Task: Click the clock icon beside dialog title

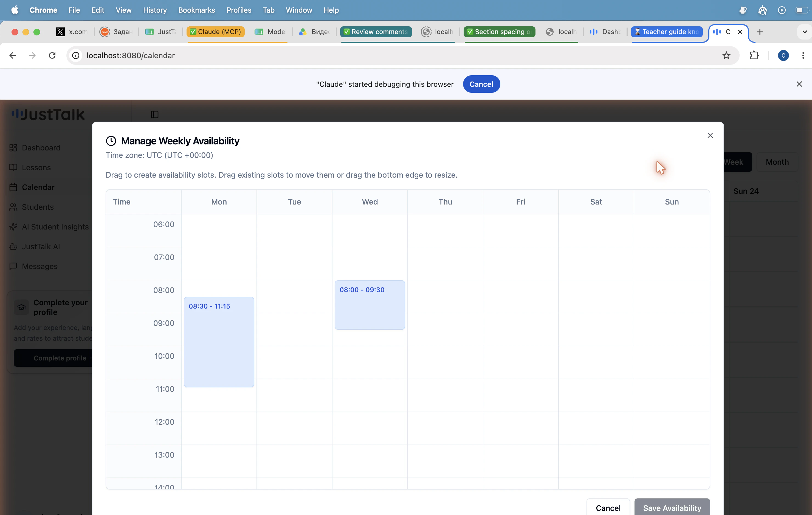Action: [111, 141]
